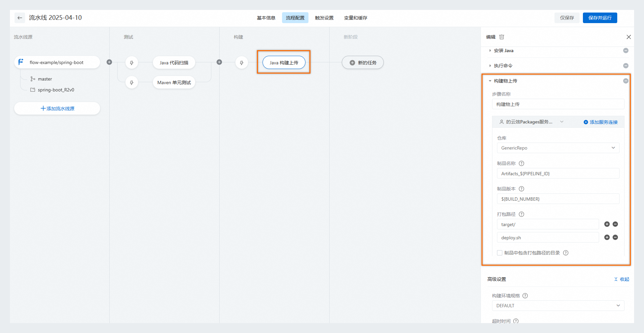Remove the deploy.sh packaging path
Image resolution: width=644 pixels, height=333 pixels.
click(x=615, y=237)
